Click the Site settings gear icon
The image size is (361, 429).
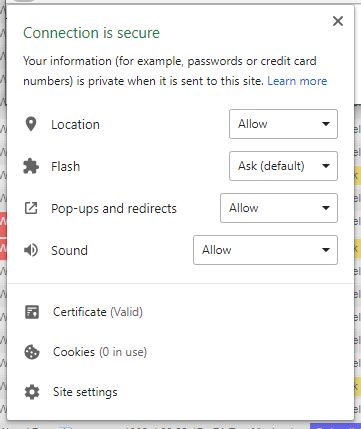pyautogui.click(x=32, y=392)
